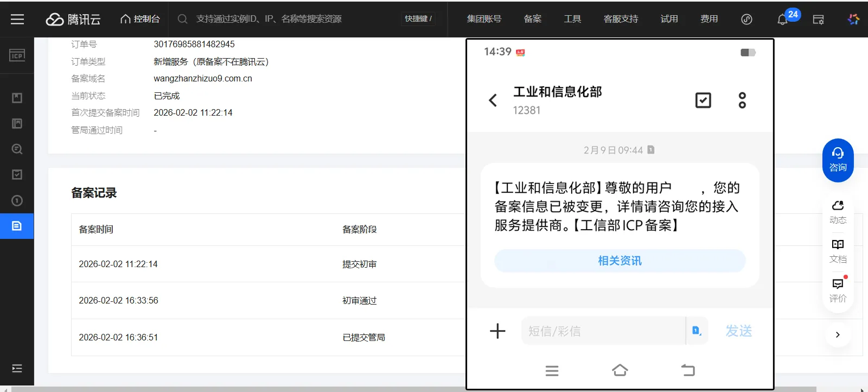Click the Tencent Cloud logo
The image size is (868, 392).
click(x=73, y=20)
